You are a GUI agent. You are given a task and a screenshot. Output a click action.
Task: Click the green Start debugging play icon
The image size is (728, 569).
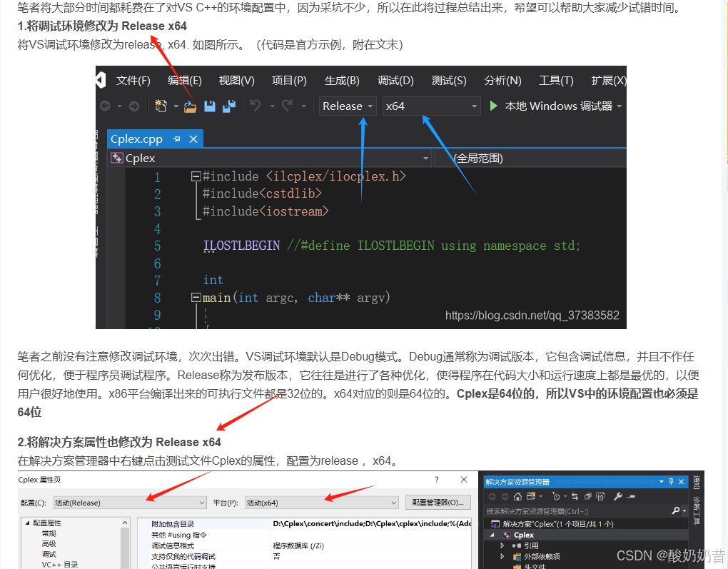[x=493, y=106]
